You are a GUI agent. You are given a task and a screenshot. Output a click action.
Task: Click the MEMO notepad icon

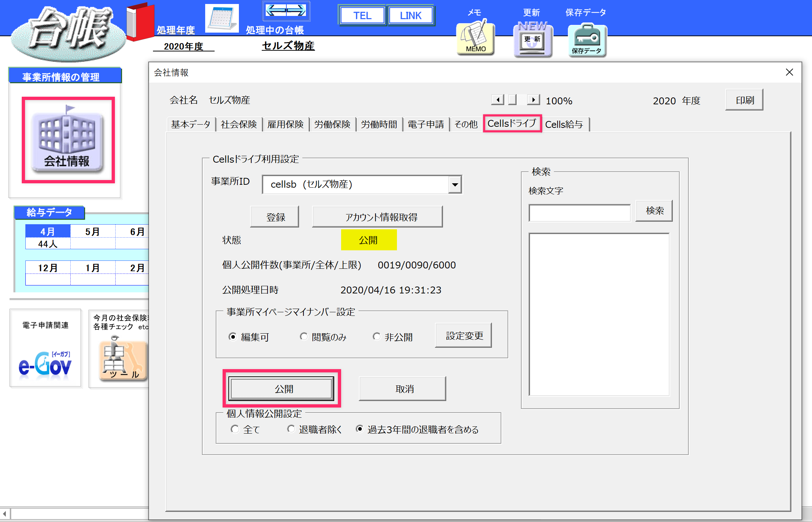coord(476,38)
